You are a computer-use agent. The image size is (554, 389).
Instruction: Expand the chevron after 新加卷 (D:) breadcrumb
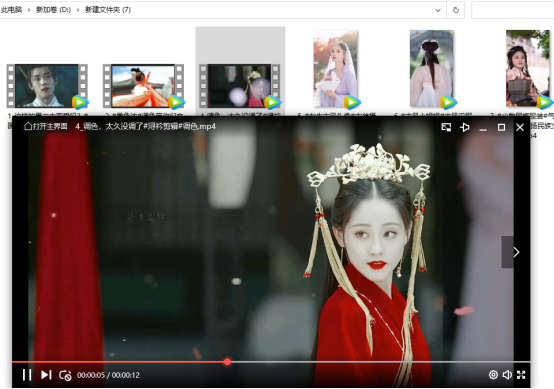coord(78,10)
